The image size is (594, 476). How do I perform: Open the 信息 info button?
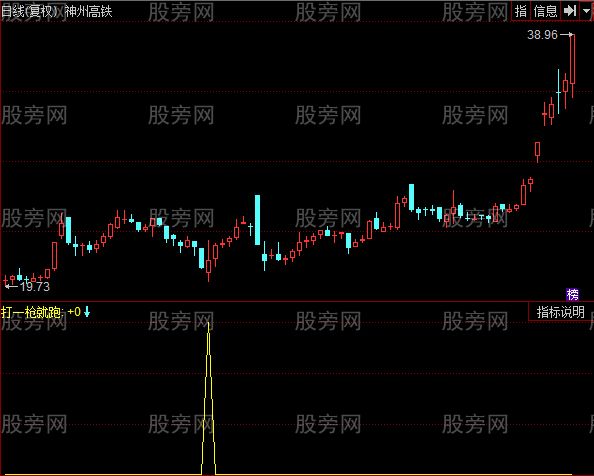546,11
